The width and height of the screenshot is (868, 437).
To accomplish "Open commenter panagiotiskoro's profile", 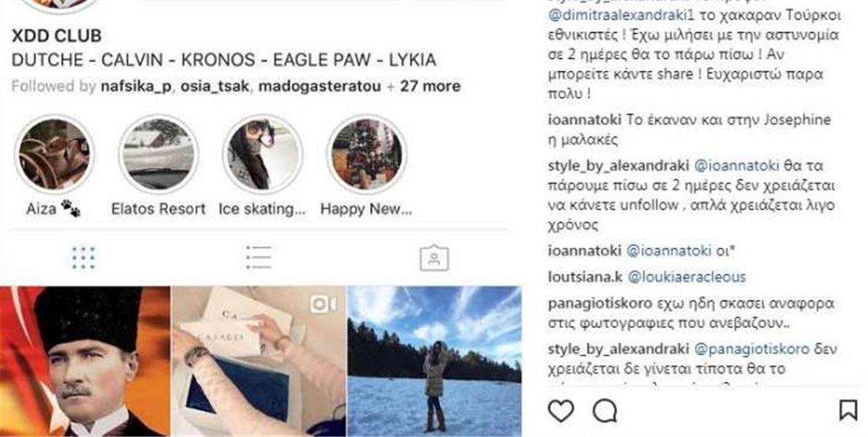I will tap(600, 304).
